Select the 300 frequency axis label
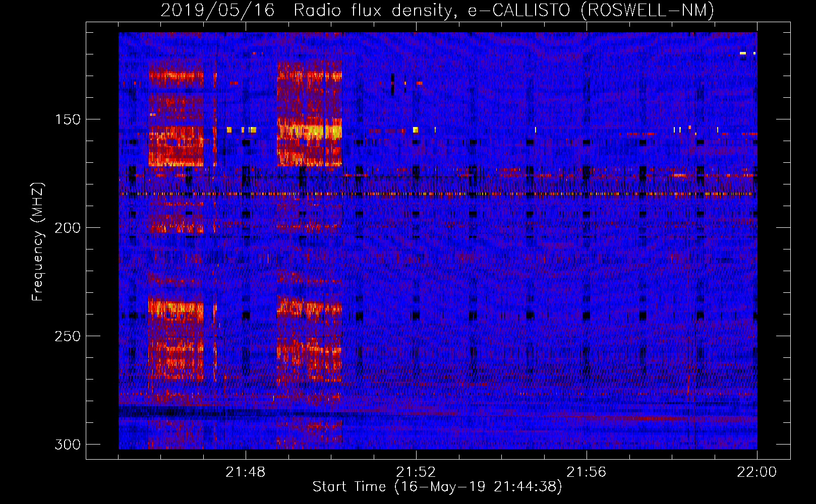 click(68, 445)
